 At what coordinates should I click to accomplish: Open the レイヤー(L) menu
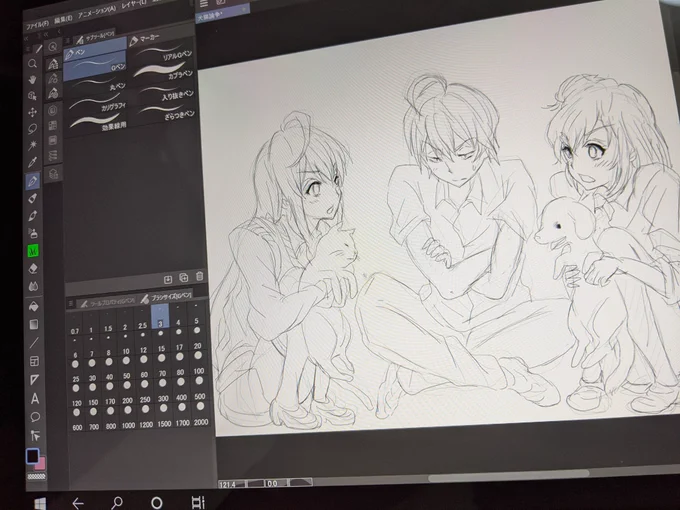[134, 6]
